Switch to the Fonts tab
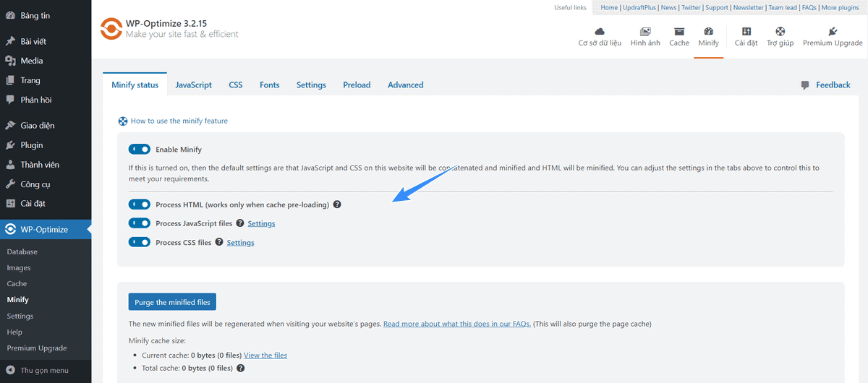This screenshot has width=868, height=383. [269, 85]
